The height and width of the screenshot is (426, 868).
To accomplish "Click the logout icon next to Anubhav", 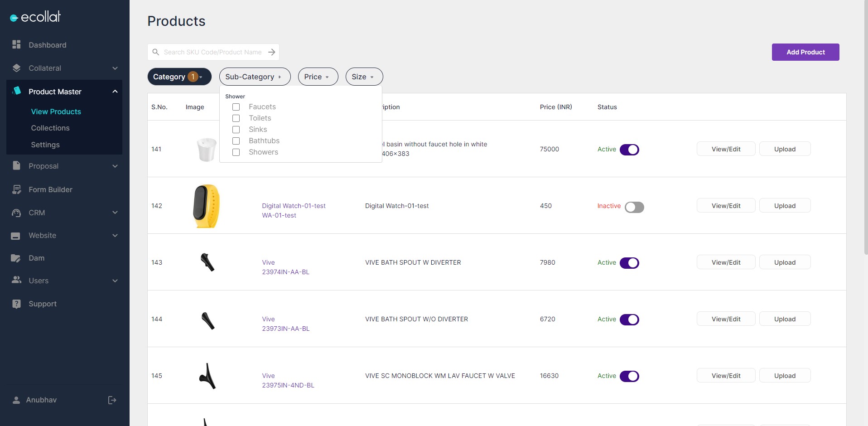I will click(111, 400).
